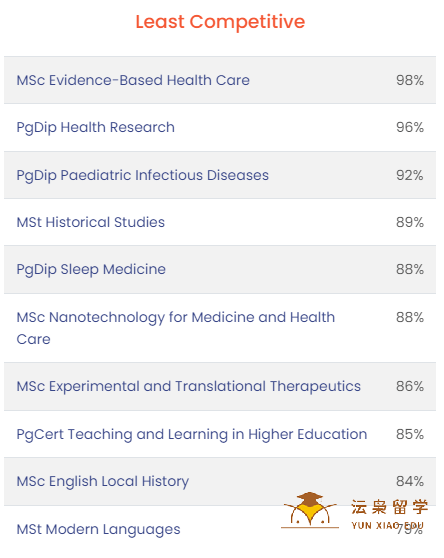The image size is (444, 558).
Task: Open PgCert Teaching and Learning in Higher Education
Action: 192,434
